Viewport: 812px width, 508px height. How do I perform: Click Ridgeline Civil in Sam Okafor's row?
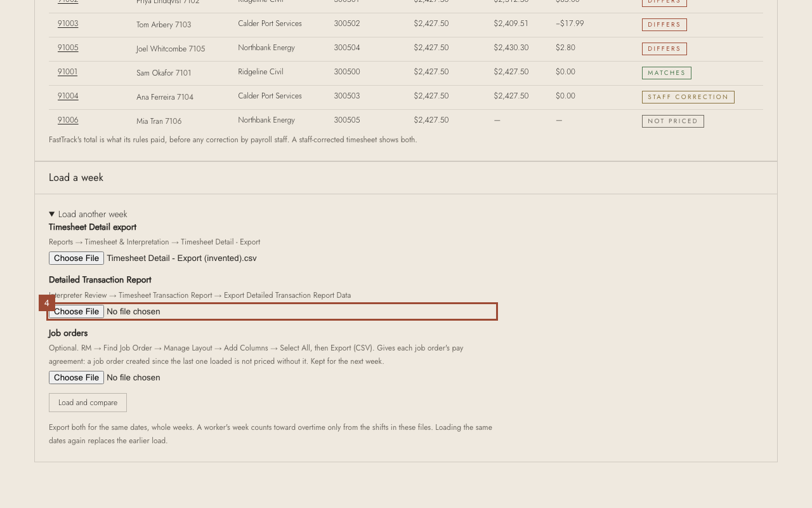pyautogui.click(x=261, y=72)
